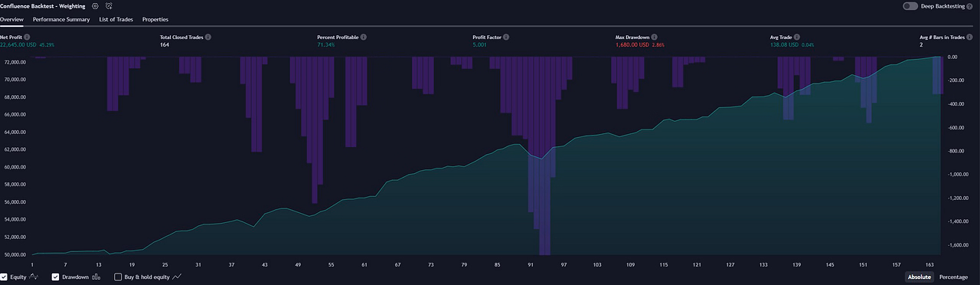The width and height of the screenshot is (980, 285).
Task: Uncheck the Equity checkbox
Action: tap(5, 277)
